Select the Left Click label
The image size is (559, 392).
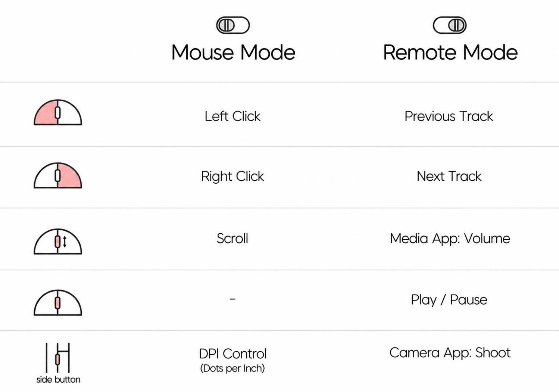pyautogui.click(x=232, y=116)
